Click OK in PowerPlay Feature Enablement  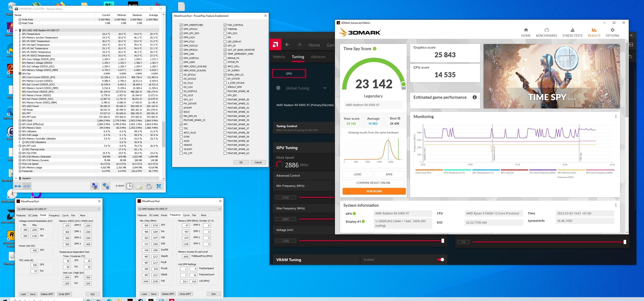tap(241, 162)
